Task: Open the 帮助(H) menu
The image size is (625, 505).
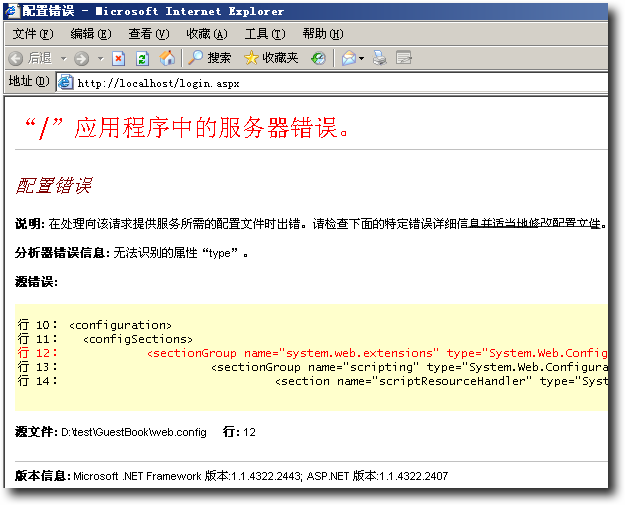Action: (x=322, y=34)
